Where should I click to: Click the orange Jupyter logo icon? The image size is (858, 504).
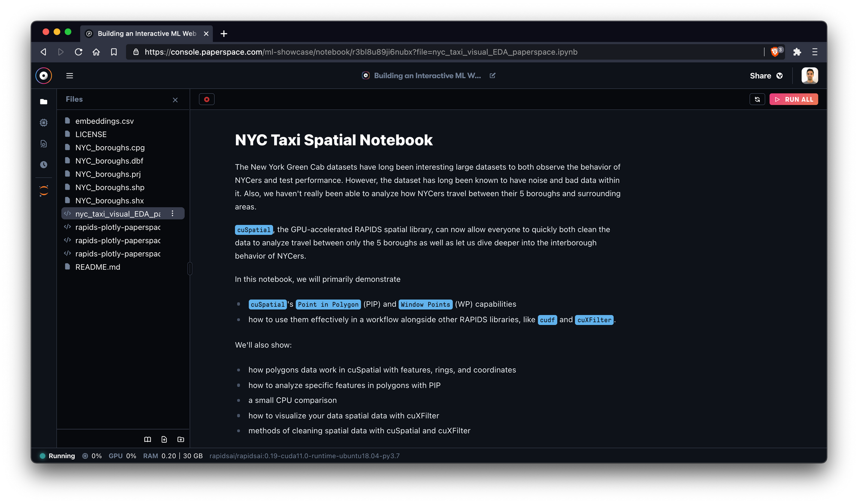click(43, 190)
